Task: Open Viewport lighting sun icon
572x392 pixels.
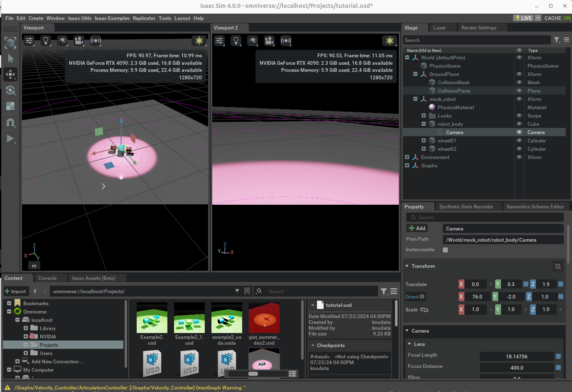Action: pos(199,41)
